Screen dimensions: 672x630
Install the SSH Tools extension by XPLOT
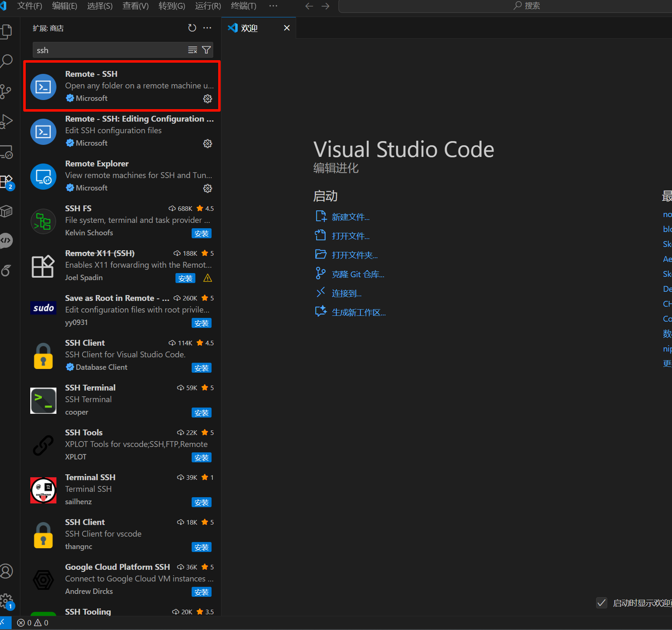coord(202,457)
